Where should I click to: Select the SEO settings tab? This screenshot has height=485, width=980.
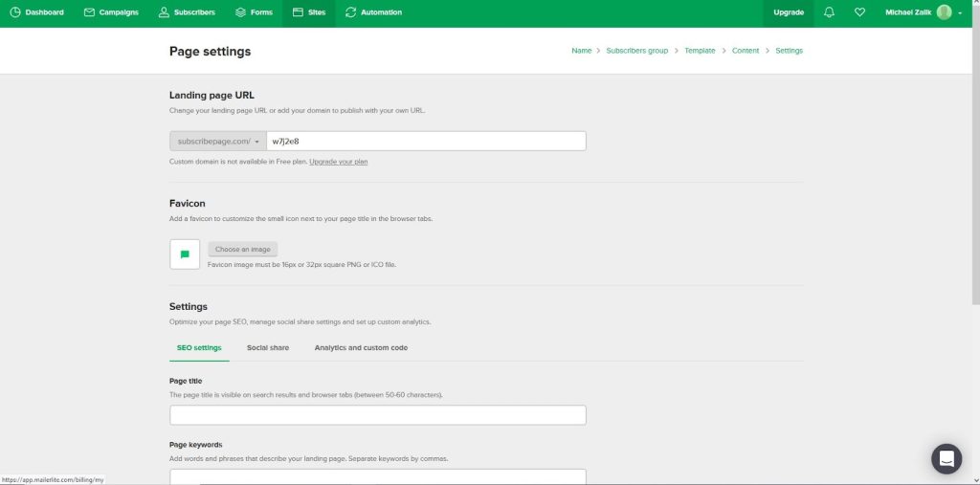click(x=199, y=347)
